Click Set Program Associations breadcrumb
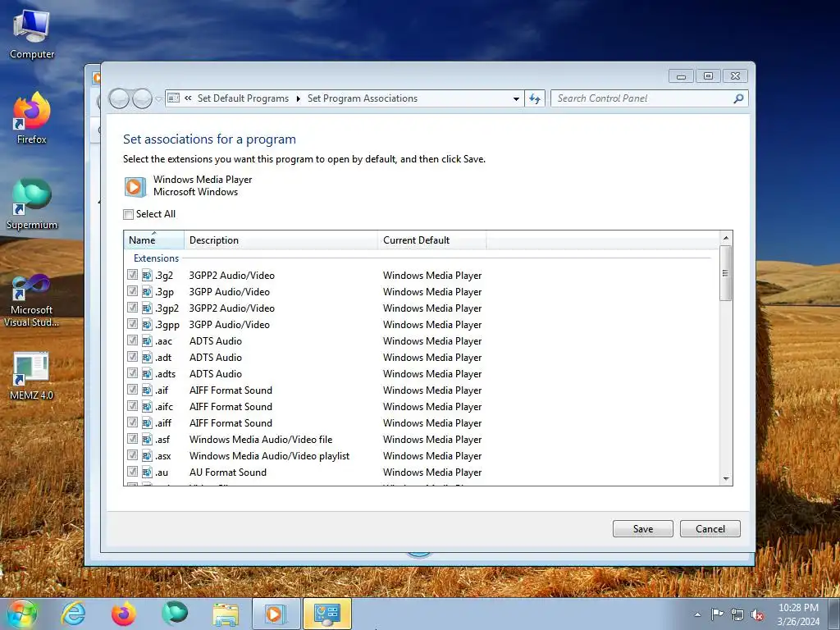This screenshot has height=630, width=840. [x=363, y=98]
